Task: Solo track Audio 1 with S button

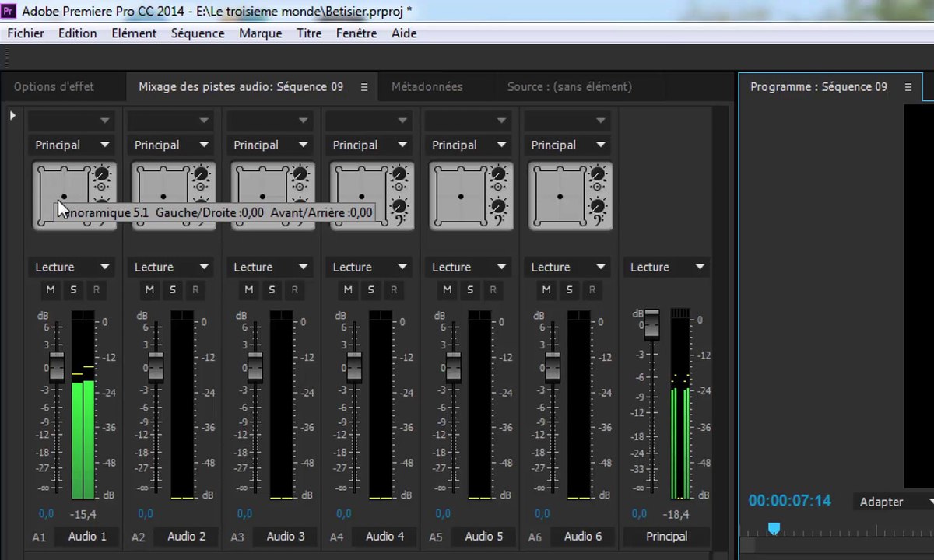Action: pyautogui.click(x=73, y=290)
